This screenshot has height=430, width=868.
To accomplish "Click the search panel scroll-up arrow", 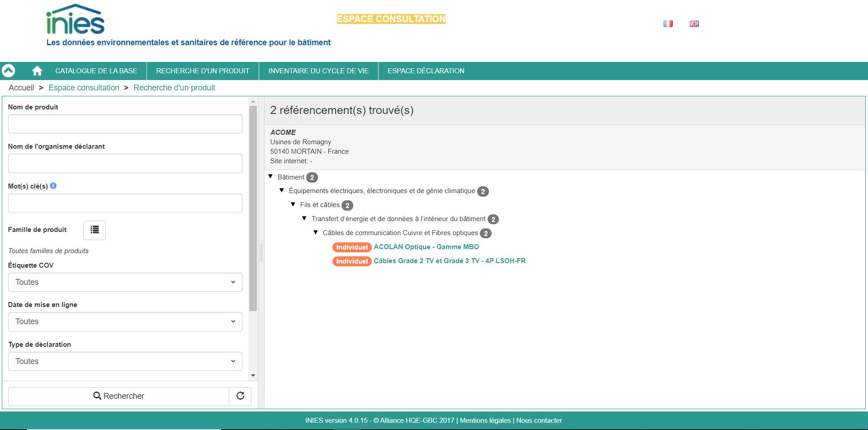I will pyautogui.click(x=253, y=102).
